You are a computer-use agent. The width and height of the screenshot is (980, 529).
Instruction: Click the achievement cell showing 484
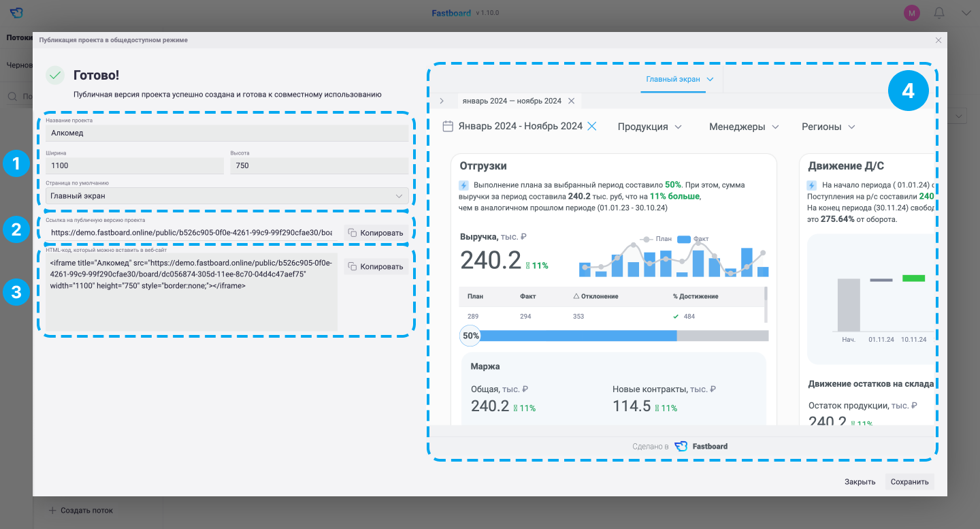click(x=684, y=317)
